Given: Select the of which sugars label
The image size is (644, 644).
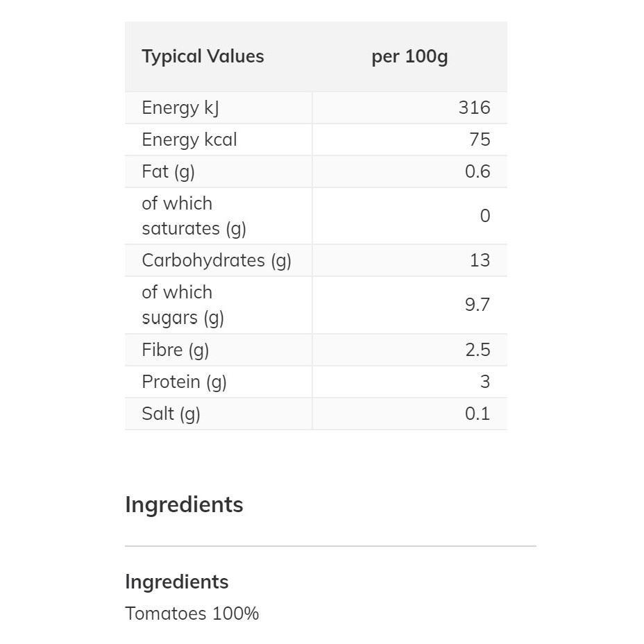Looking at the screenshot, I should coord(183,305).
